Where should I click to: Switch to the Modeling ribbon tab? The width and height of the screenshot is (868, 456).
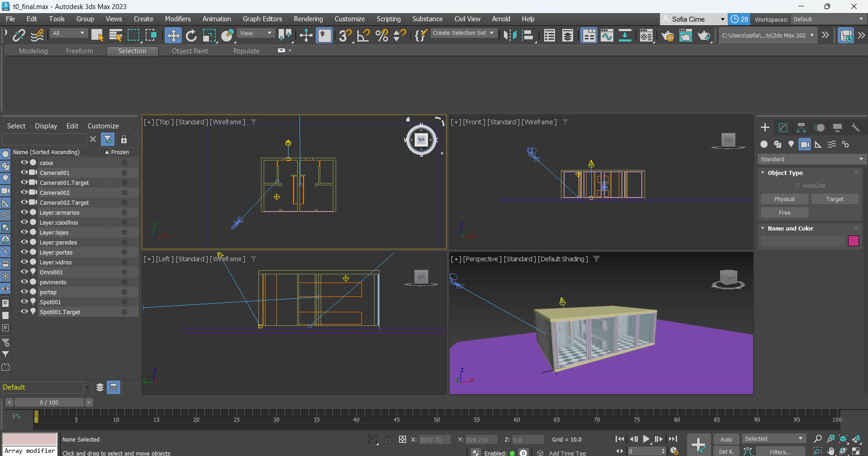tap(33, 51)
